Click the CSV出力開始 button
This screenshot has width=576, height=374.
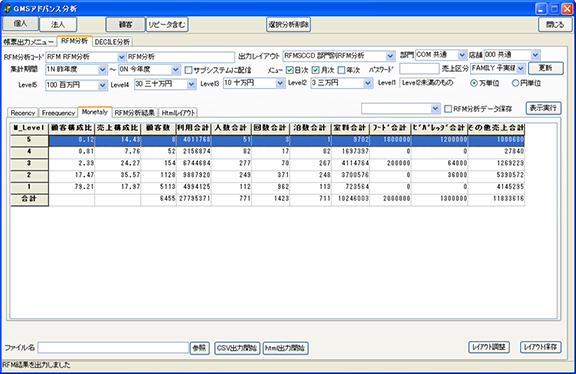point(237,348)
